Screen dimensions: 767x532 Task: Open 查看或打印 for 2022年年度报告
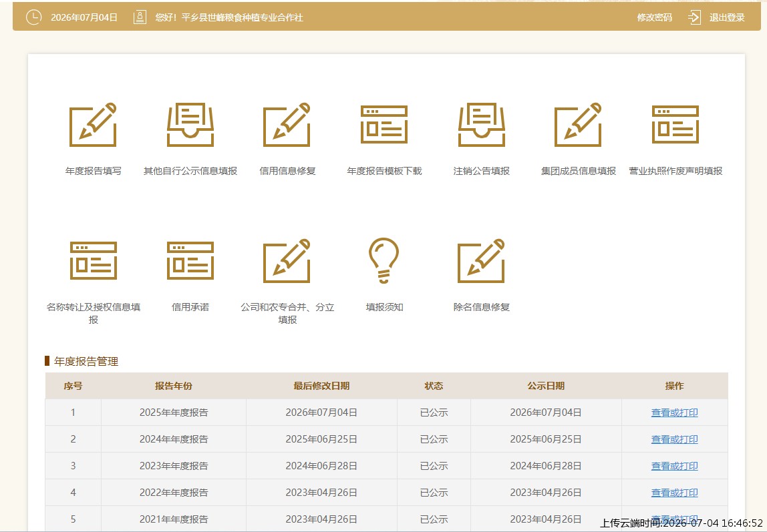pos(674,493)
